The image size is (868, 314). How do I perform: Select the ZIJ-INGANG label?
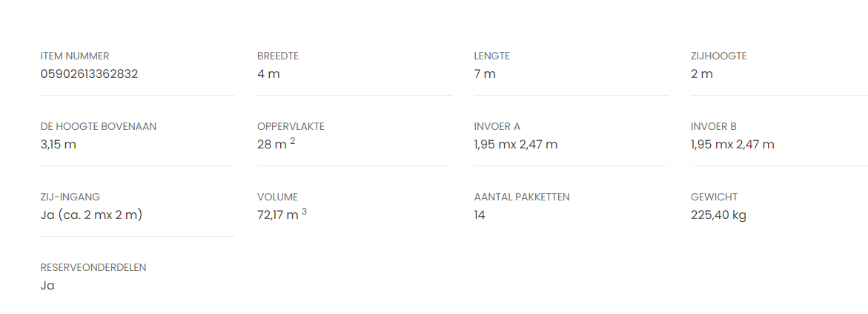[x=70, y=197]
